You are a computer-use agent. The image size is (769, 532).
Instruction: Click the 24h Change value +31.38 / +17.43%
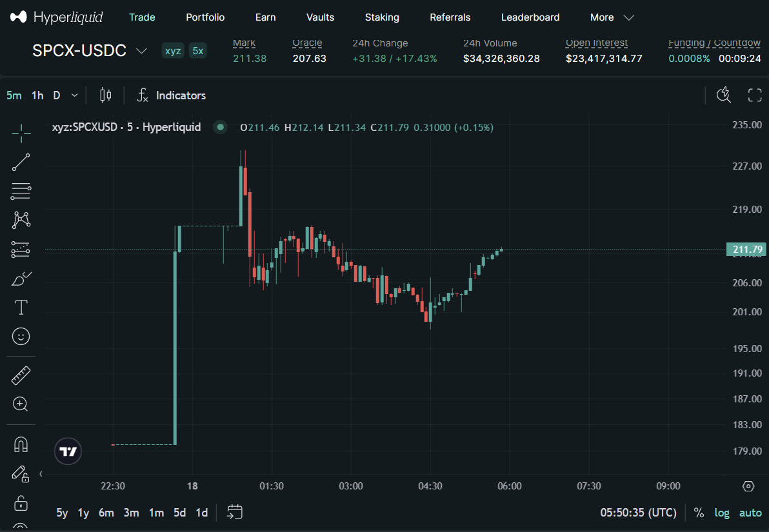click(x=395, y=58)
